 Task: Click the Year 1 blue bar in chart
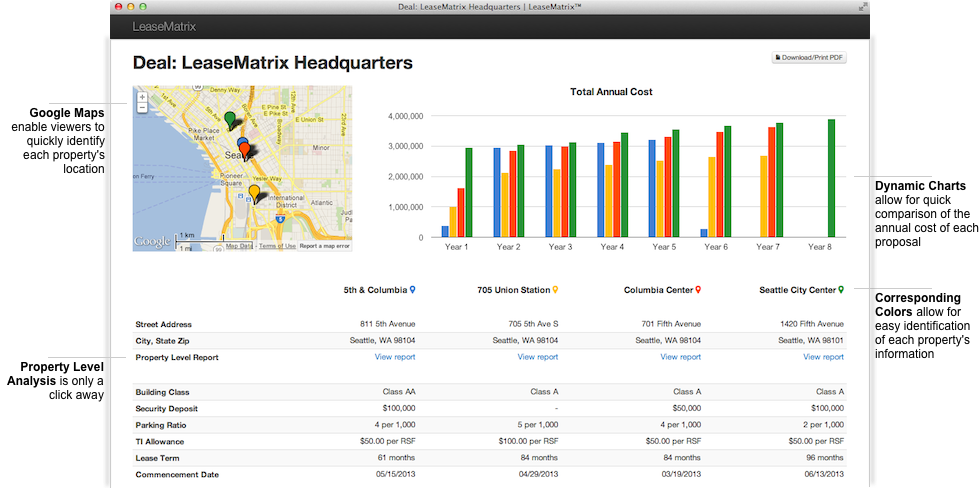coord(445,231)
